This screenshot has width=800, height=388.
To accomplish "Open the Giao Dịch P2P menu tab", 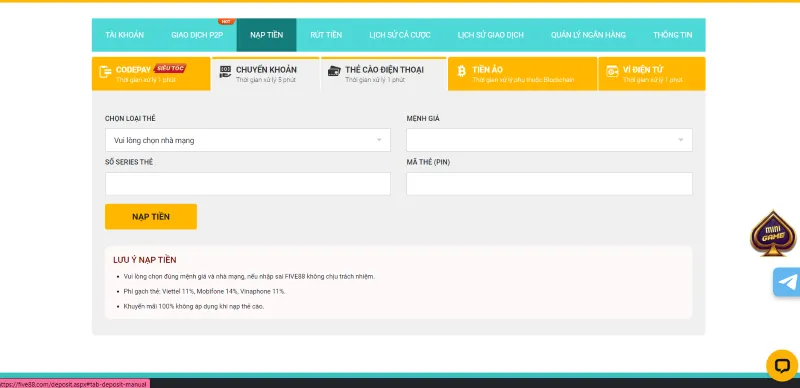I will (x=197, y=35).
